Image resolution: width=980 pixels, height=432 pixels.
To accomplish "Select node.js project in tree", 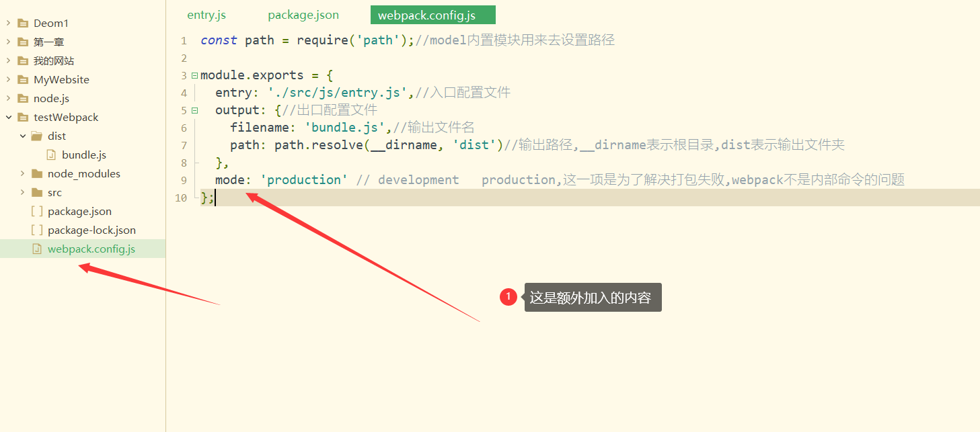I will [x=51, y=98].
